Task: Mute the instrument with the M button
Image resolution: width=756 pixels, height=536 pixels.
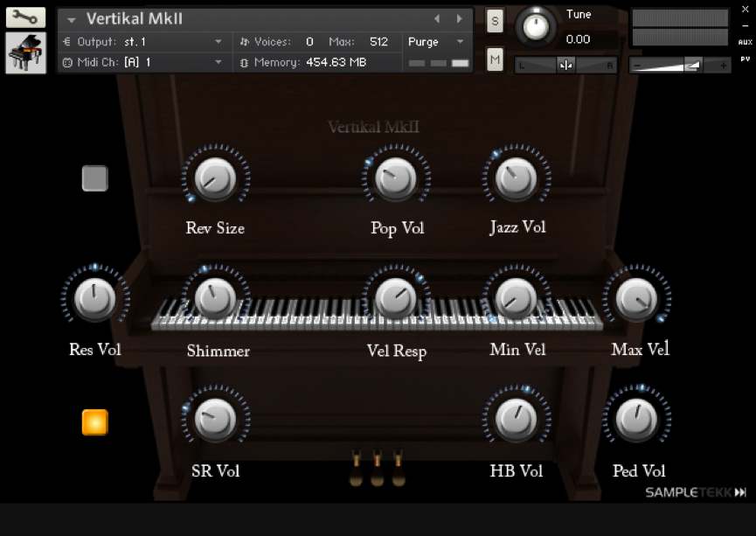Action: [x=495, y=59]
